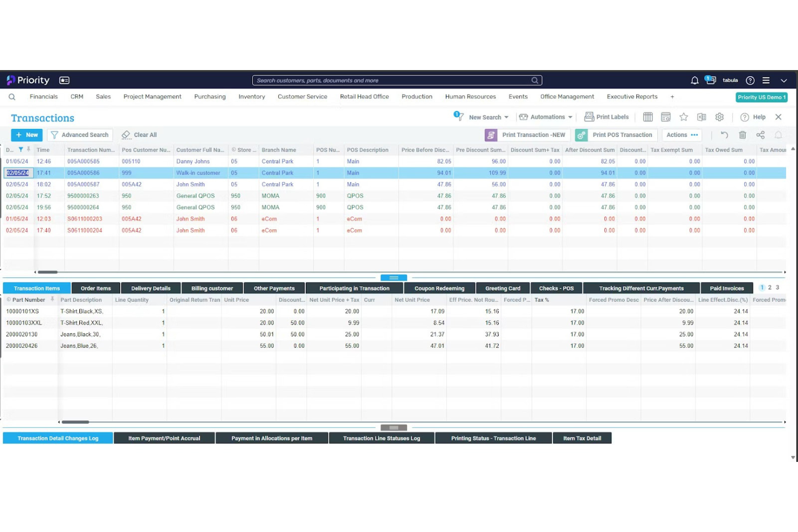Open the Excel export icon
Screen dimensions: 798x532
pos(701,117)
